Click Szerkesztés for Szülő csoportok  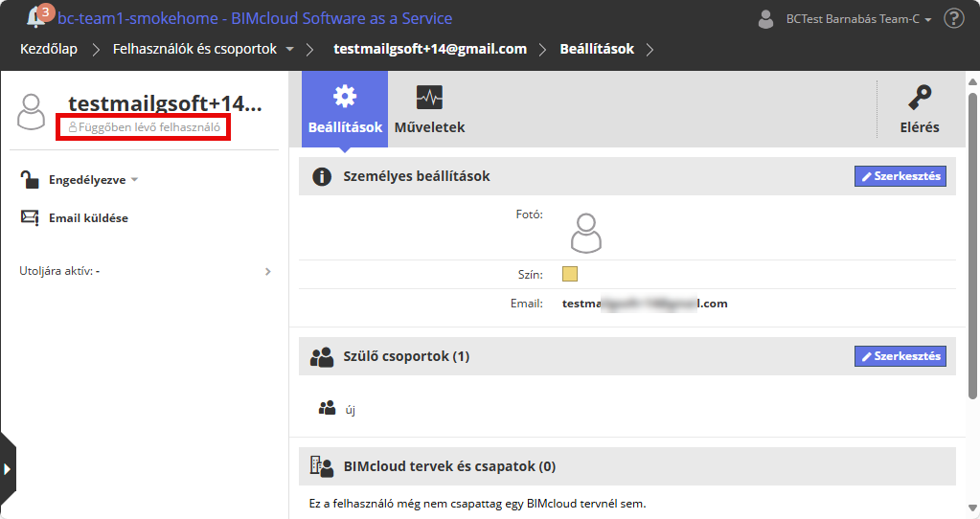tap(900, 356)
